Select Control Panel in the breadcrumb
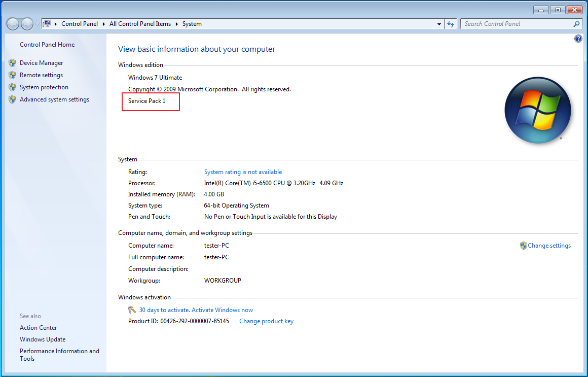The width and height of the screenshot is (588, 377). tap(80, 24)
